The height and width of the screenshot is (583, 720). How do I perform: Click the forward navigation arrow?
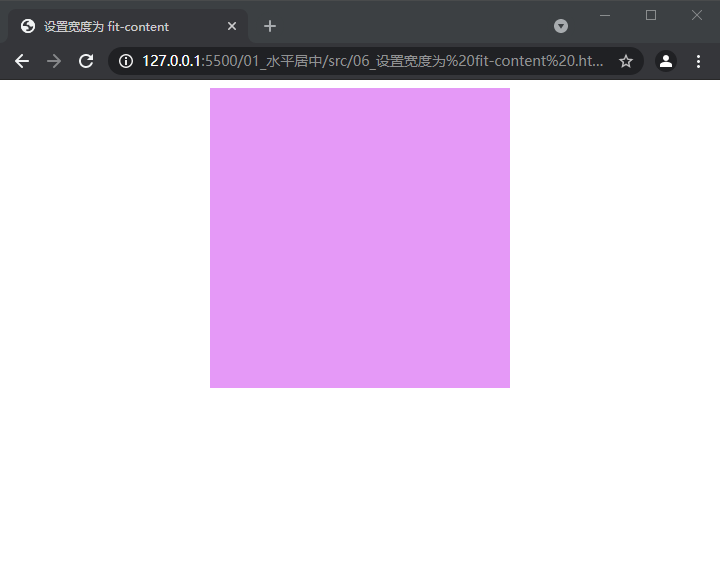(x=54, y=61)
